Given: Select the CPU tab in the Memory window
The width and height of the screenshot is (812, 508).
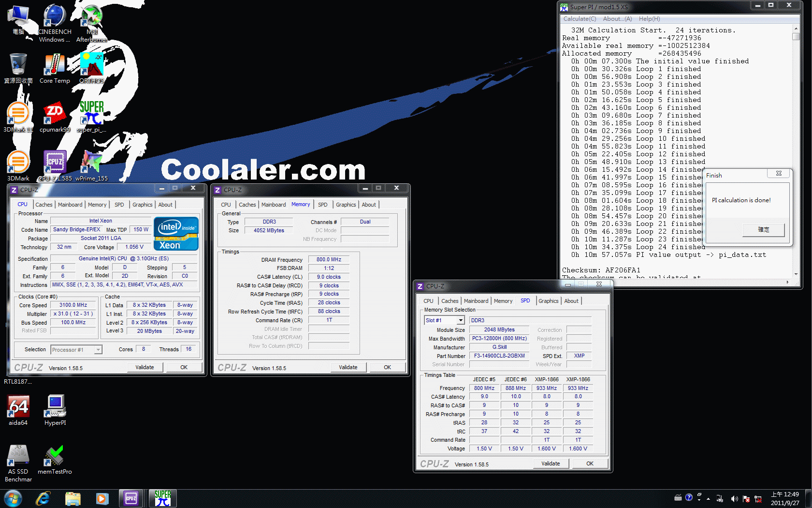Looking at the screenshot, I should tap(226, 205).
